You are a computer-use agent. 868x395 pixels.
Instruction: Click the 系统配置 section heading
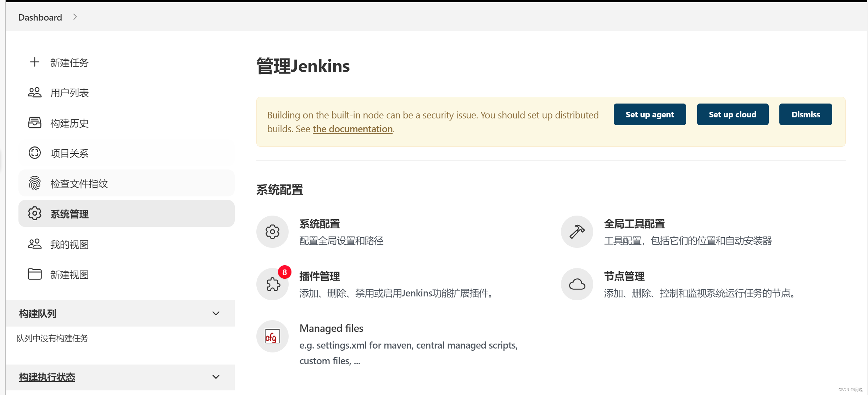(280, 190)
